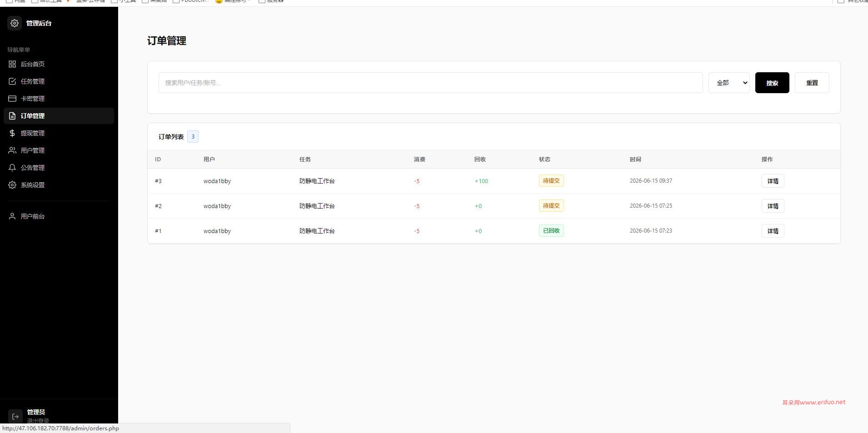Focus the 搜索用户/任务/账号 search field
The width and height of the screenshot is (868, 433).
click(430, 83)
